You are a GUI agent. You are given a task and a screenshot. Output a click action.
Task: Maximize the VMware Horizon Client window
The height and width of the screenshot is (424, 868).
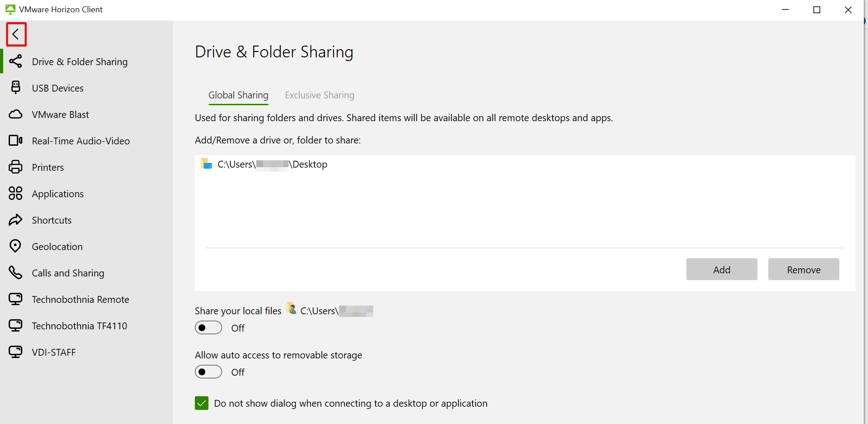pos(817,10)
